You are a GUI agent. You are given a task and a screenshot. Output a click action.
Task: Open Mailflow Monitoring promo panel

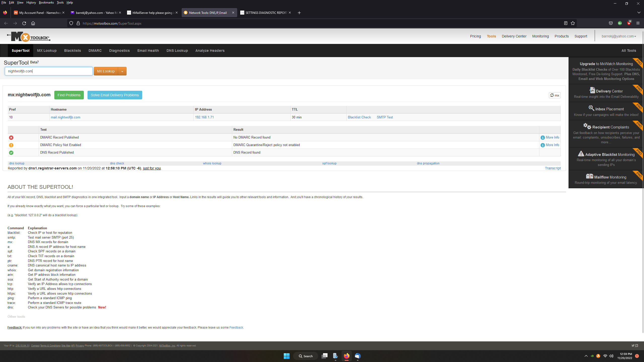606,179
